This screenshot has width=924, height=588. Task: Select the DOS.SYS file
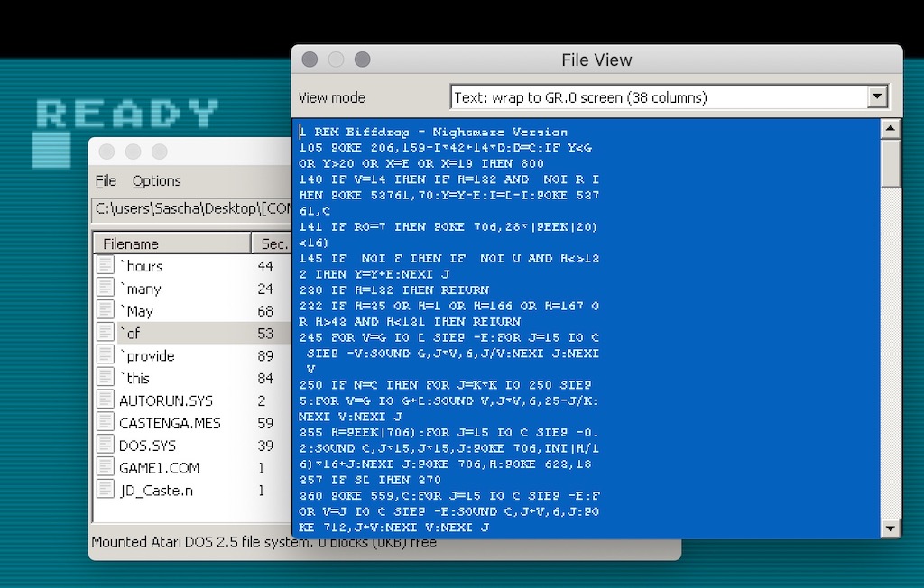click(147, 446)
